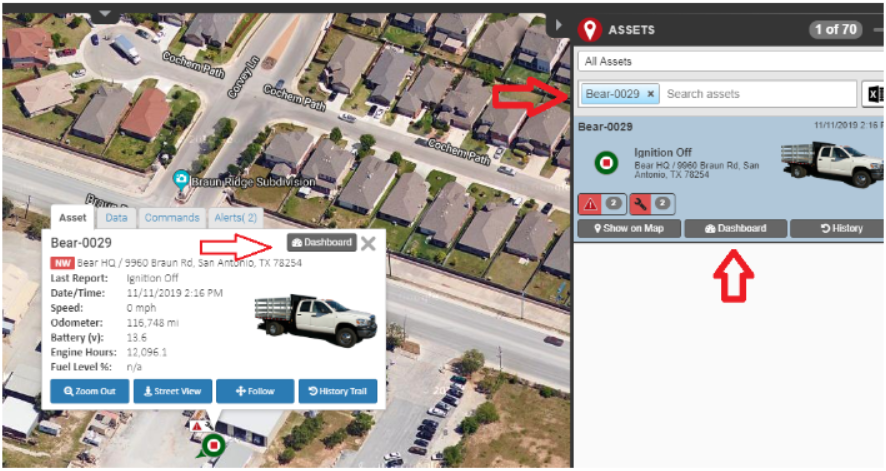This screenshot has width=886, height=471.
Task: Switch to the Data tab
Action: [116, 218]
